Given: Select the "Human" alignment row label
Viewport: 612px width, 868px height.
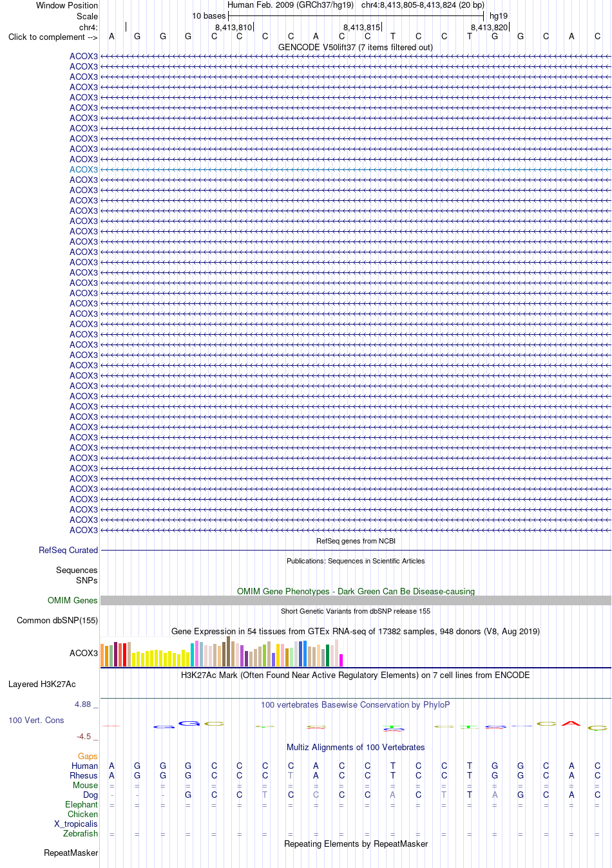Looking at the screenshot, I should (x=84, y=766).
